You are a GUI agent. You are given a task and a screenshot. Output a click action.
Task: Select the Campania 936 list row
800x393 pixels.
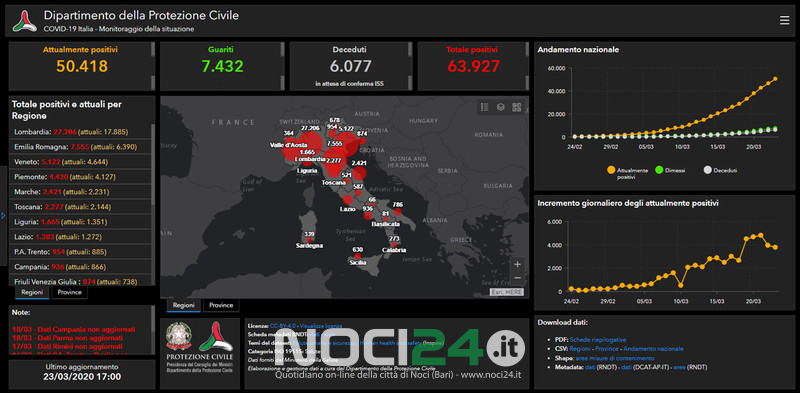[80, 267]
